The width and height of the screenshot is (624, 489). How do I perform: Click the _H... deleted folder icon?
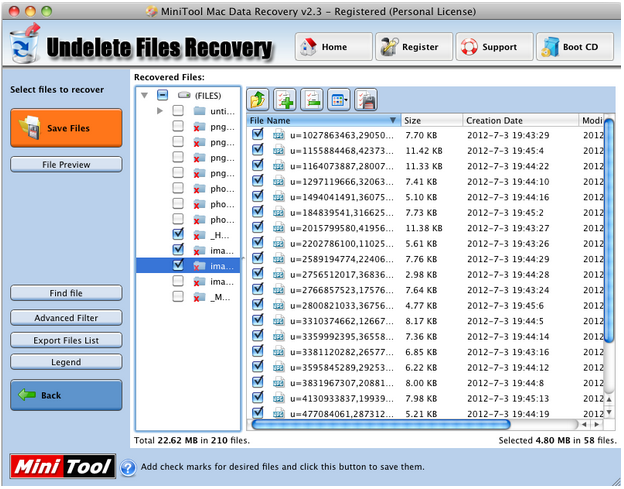[199, 236]
